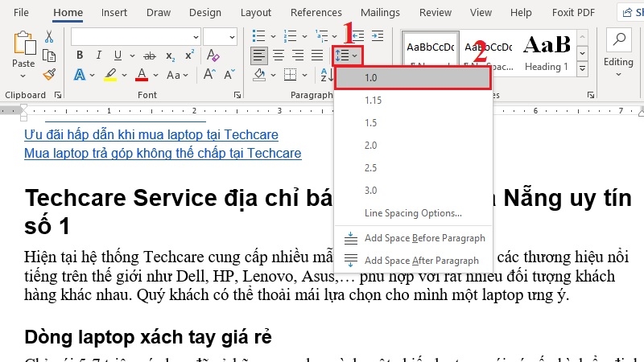Image resolution: width=644 pixels, height=362 pixels.
Task: Open the File tab
Action: click(x=22, y=13)
